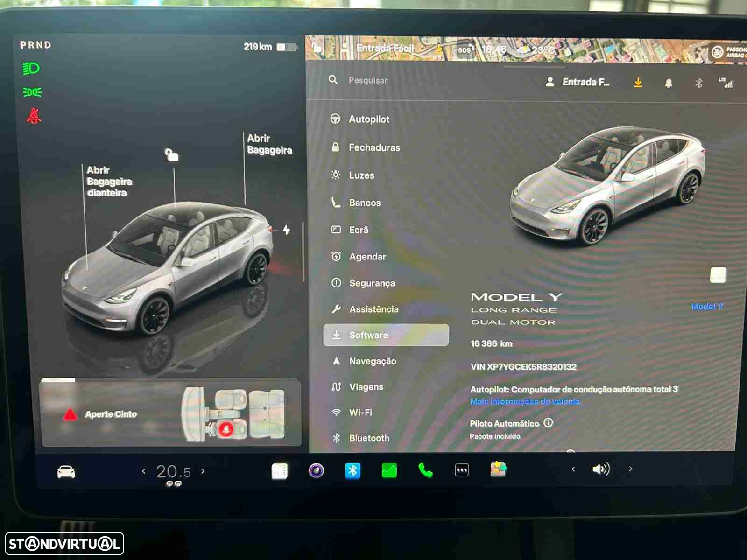The image size is (747, 560).
Task: Select the highlighted Software menu entry
Action: [386, 335]
